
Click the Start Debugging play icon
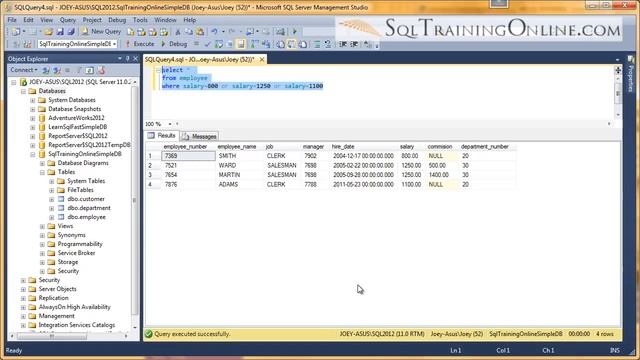pyautogui.click(x=295, y=31)
